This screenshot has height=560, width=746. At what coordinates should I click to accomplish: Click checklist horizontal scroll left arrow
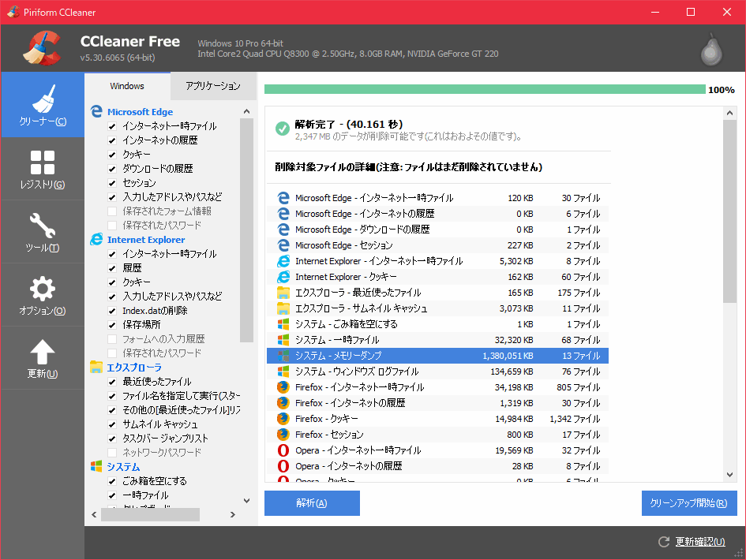point(94,514)
